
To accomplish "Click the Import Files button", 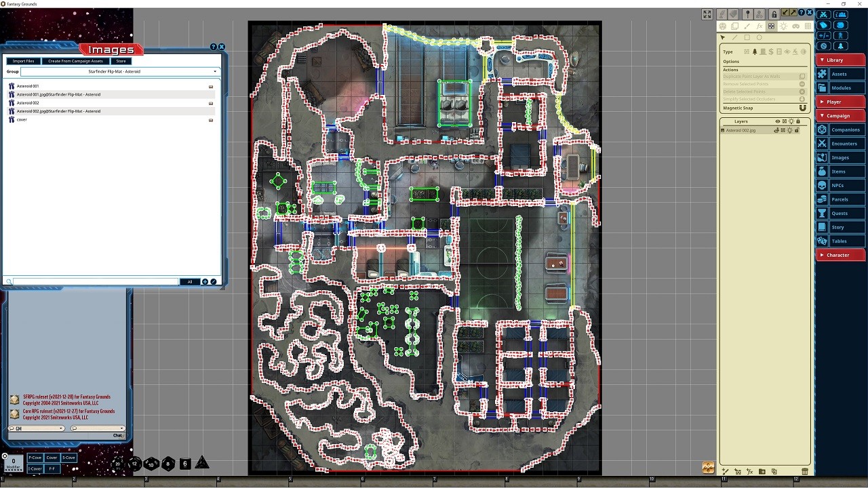I will click(23, 61).
